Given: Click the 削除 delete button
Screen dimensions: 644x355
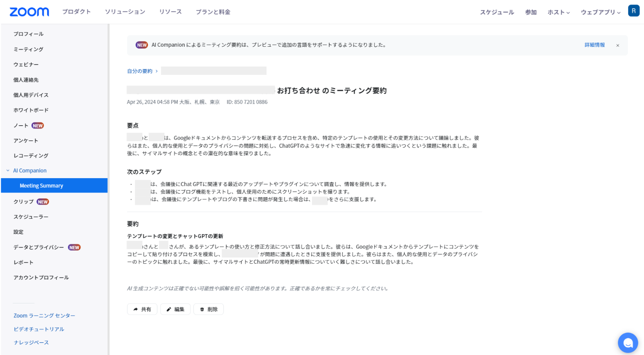Looking at the screenshot, I should click(x=209, y=309).
